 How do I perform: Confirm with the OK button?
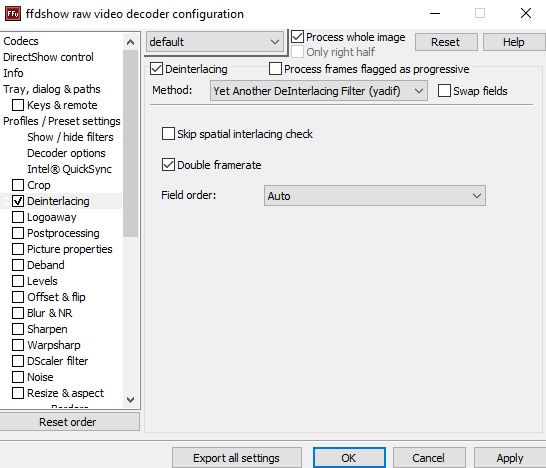(349, 458)
